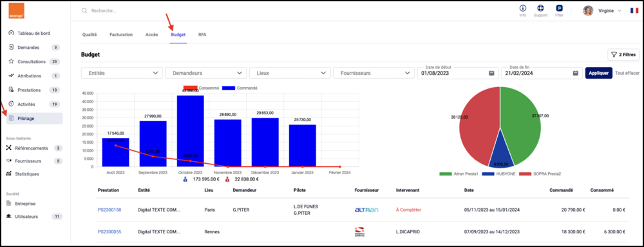Click Tout effacer to clear filters

(627, 73)
